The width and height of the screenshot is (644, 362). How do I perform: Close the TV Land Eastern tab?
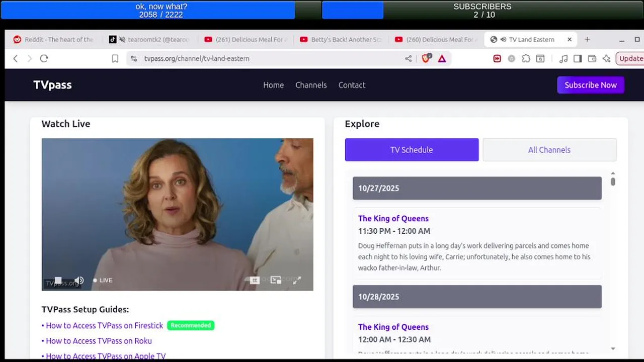(x=570, y=39)
